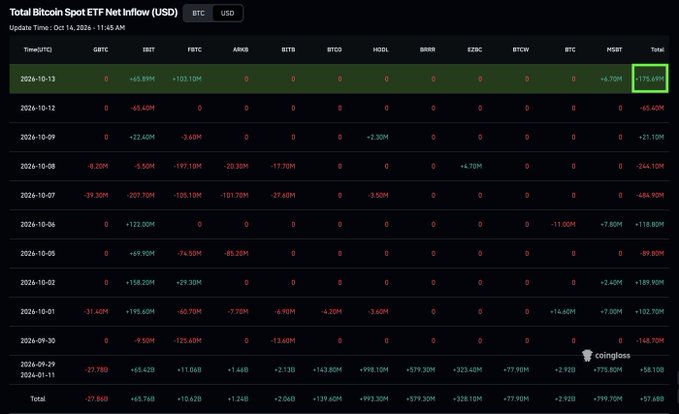This screenshot has width=679, height=414.
Task: Click the MSBT column header
Action: coord(614,49)
